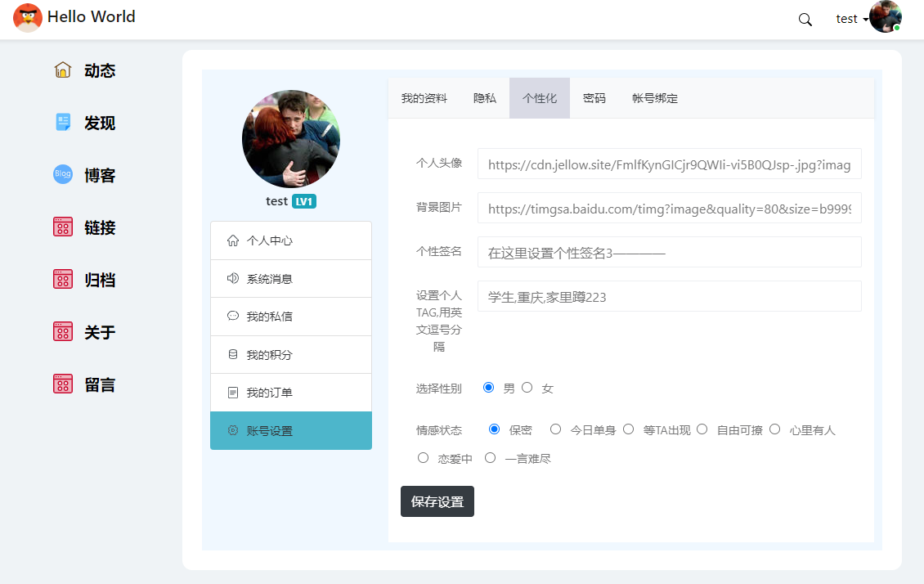Click the 保存设置 button

(437, 501)
